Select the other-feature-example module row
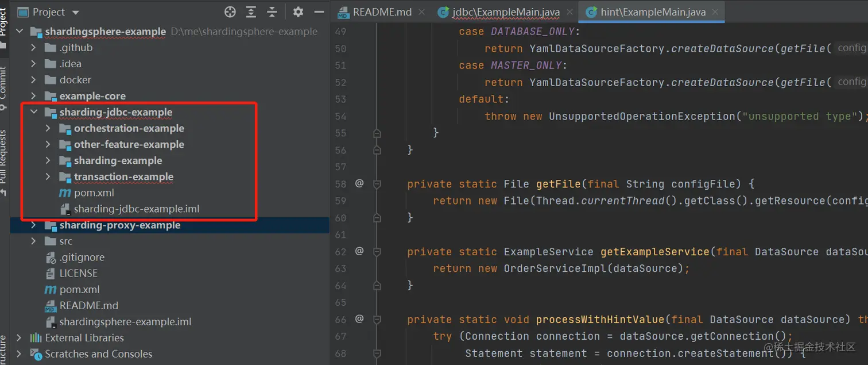This screenshot has width=868, height=365. (169, 144)
